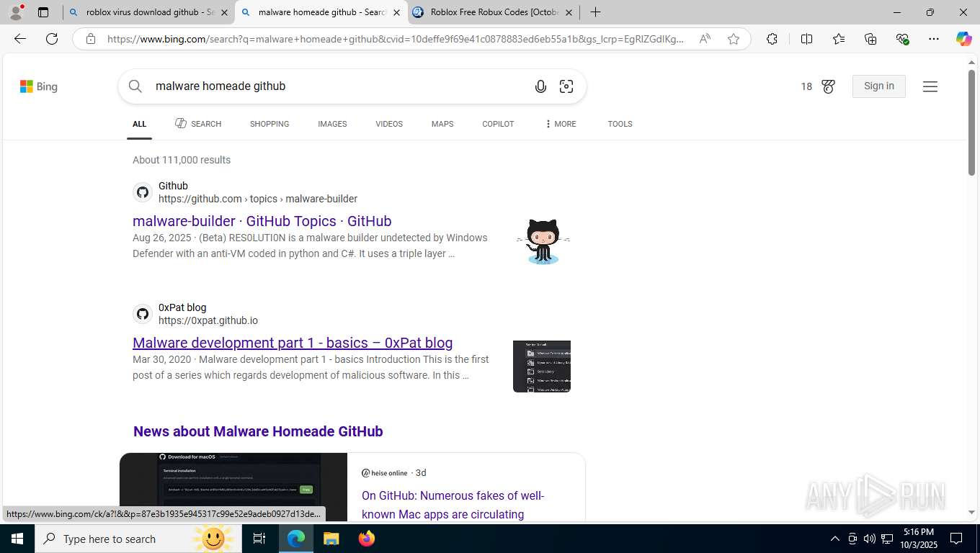Open Microsoft Rewards medal icon
The image size is (980, 553).
(x=828, y=86)
